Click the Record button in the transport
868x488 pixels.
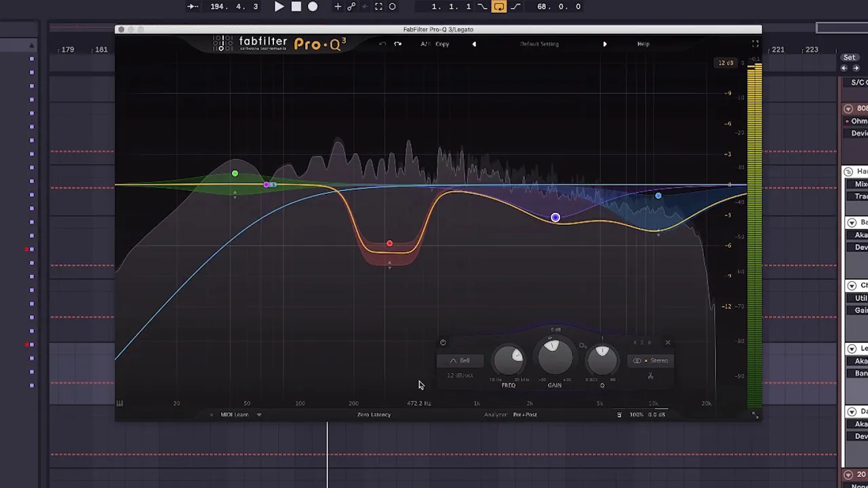click(x=313, y=7)
